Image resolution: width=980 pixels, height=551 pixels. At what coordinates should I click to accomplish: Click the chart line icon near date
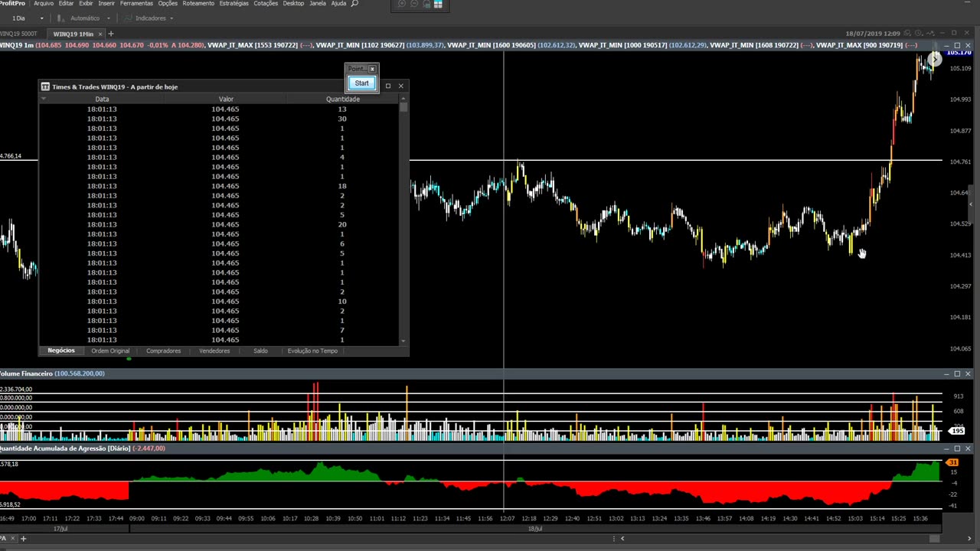coord(932,34)
